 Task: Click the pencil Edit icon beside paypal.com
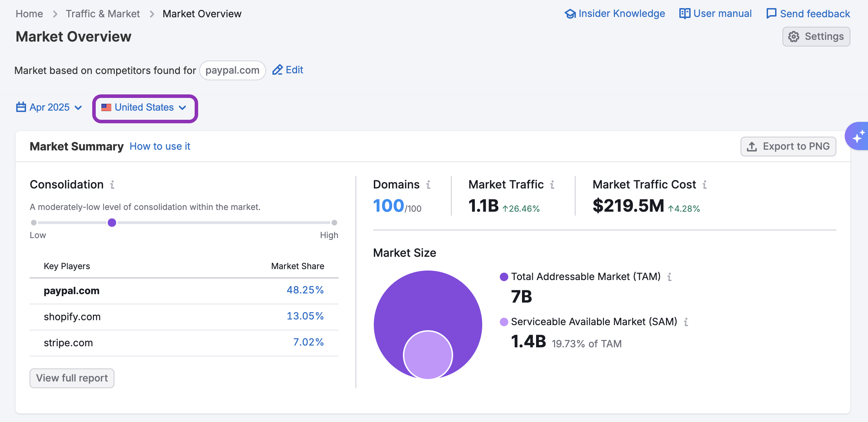click(277, 70)
